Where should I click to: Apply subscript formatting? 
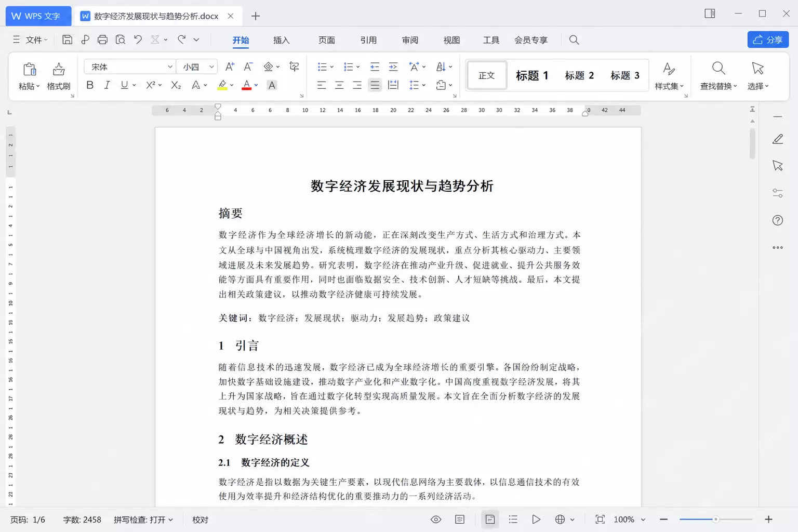[x=176, y=85]
